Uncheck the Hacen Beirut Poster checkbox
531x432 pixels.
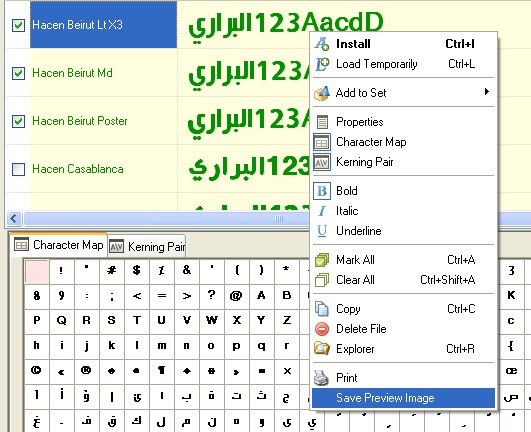[18, 121]
